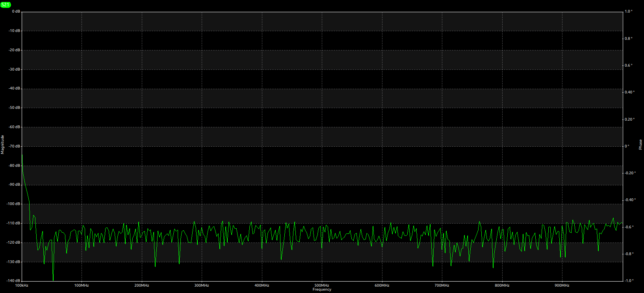Click the 400MHz frequency tick label
644x293 pixels.
[x=262, y=285]
